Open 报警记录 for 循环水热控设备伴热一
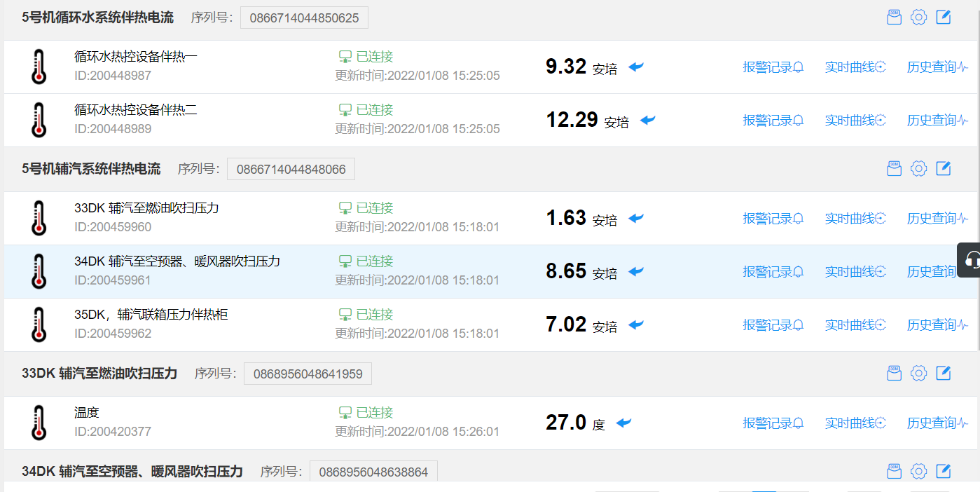The height and width of the screenshot is (492, 980). 773,67
